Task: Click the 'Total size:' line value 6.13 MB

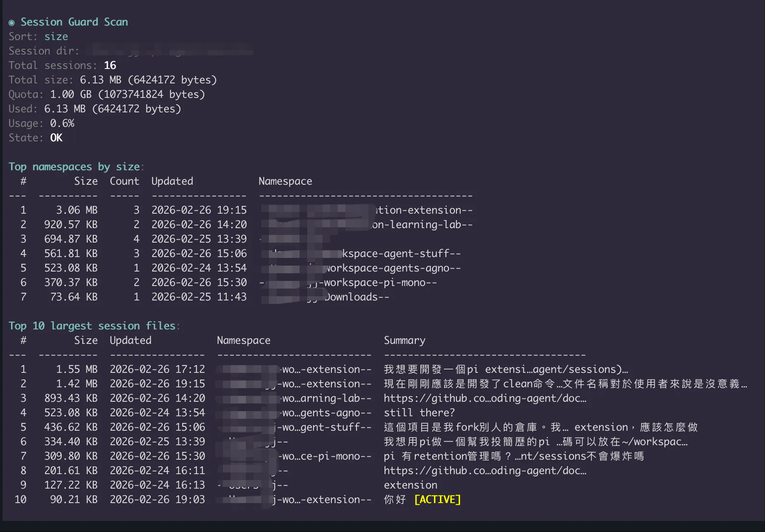Action: 100,80
